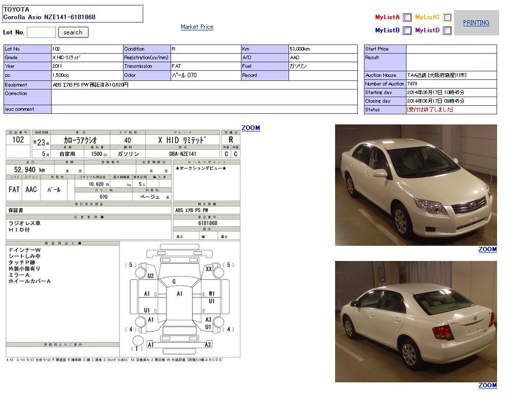Enable the MyListC checkbox
Screen dimensions: 532x395
(447, 18)
